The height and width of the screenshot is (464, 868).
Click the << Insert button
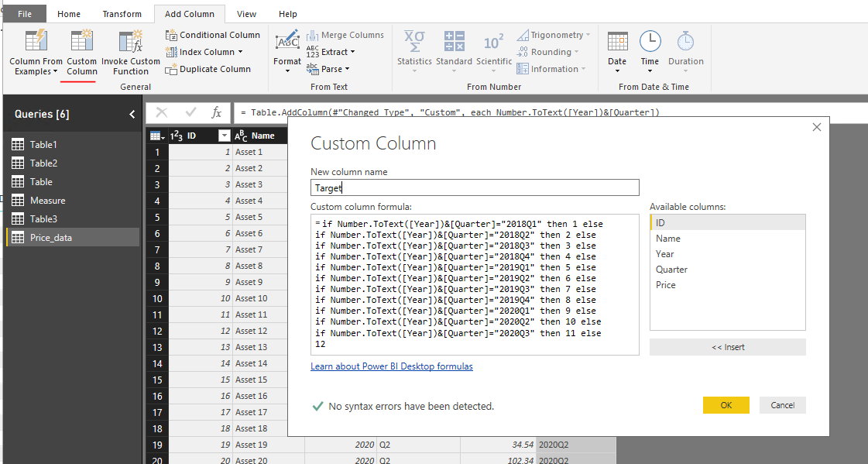click(x=728, y=347)
